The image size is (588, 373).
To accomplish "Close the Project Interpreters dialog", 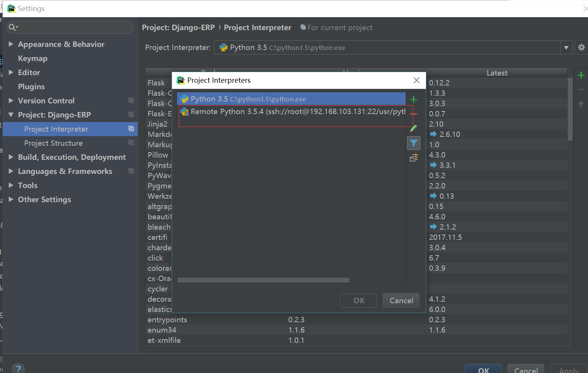I will point(416,80).
